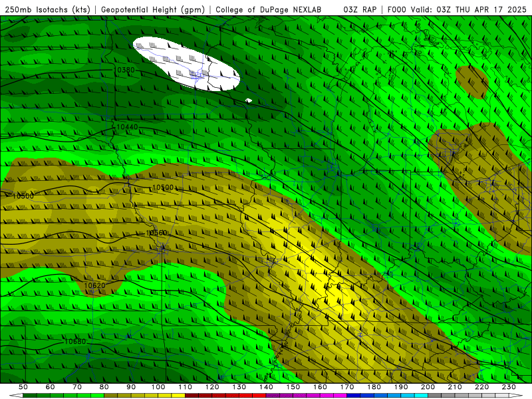Viewport: 532px width, 399px height.
Task: Click the 120 label on the color scale
Action: (212, 387)
